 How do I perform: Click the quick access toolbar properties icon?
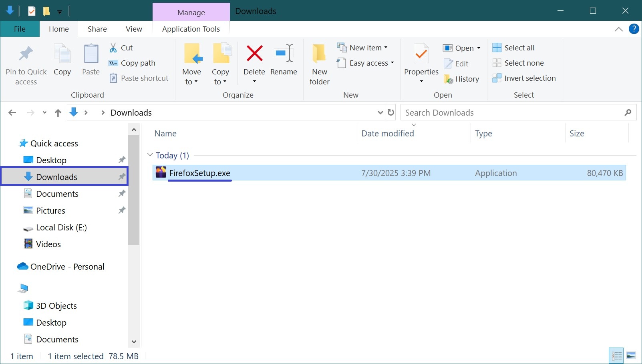(x=32, y=11)
